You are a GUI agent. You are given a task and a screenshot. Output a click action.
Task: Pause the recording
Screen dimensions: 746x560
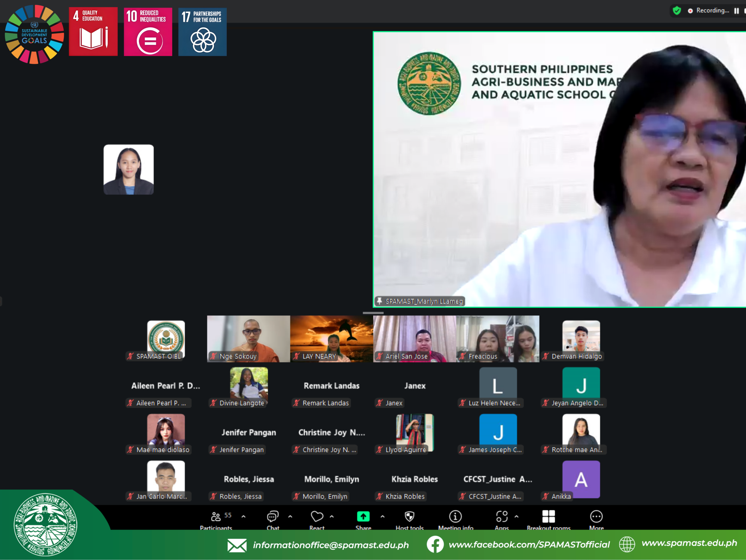click(x=736, y=11)
